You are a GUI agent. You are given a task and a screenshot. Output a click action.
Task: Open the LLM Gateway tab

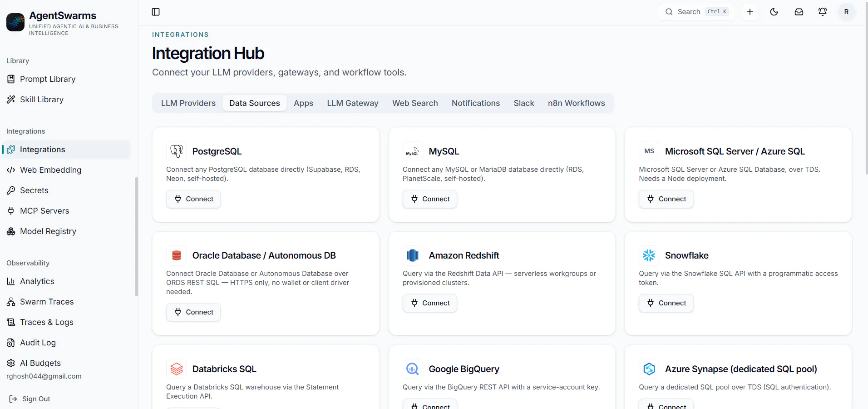coord(353,103)
